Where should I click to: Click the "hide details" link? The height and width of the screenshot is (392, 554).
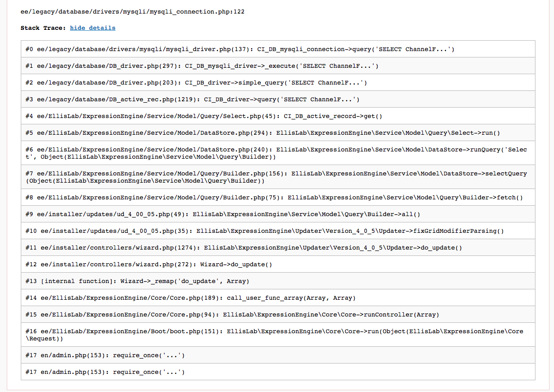tap(92, 28)
